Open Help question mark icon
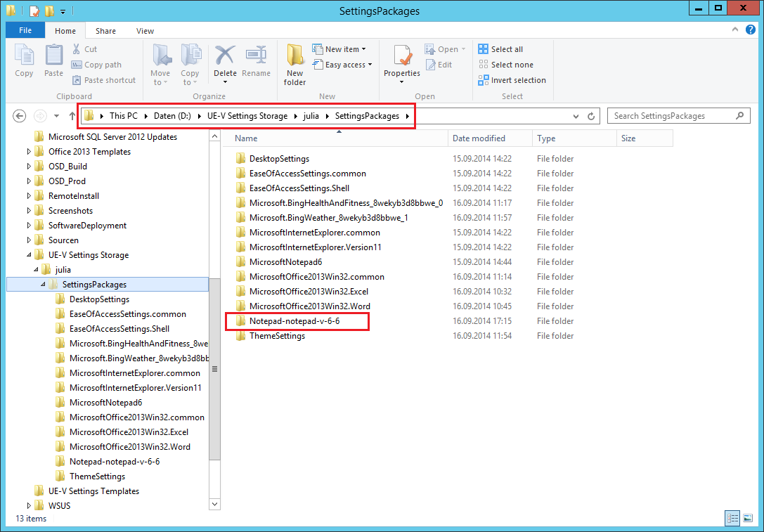Viewport: 764px width, 532px height. point(751,30)
